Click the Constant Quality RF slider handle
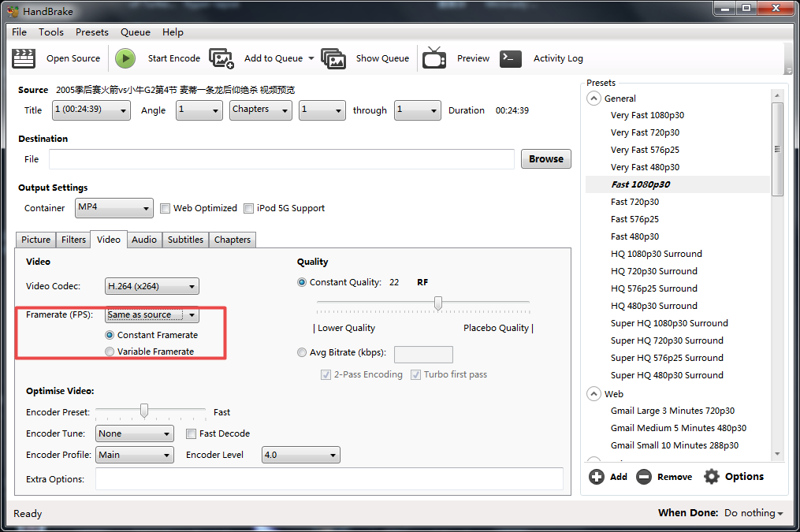The width and height of the screenshot is (800, 532). coord(437,303)
